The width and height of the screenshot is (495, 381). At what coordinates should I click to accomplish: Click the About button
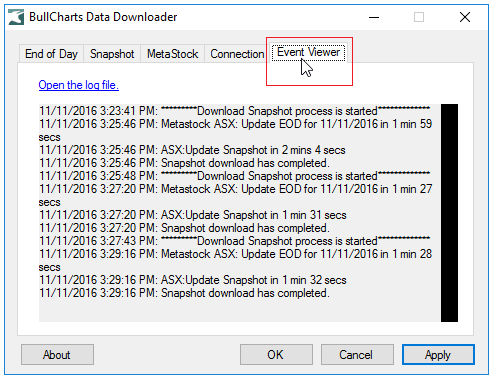(x=57, y=355)
